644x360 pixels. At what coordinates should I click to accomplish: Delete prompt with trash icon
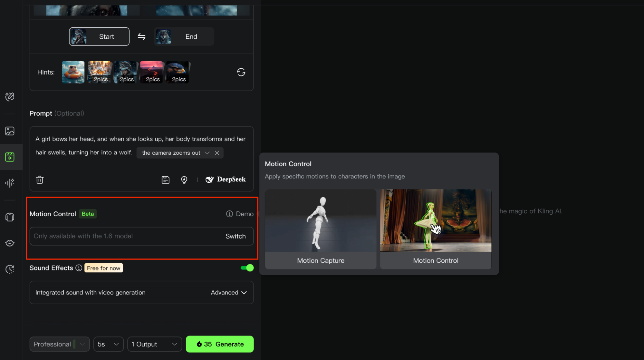pos(40,180)
